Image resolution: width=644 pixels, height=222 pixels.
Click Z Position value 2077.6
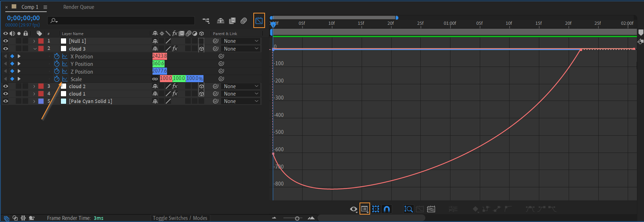click(160, 71)
